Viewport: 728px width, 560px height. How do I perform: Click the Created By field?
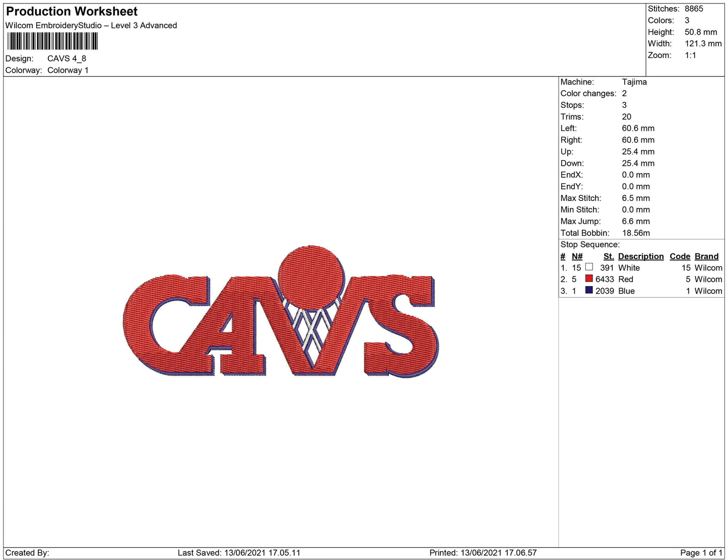28,552
